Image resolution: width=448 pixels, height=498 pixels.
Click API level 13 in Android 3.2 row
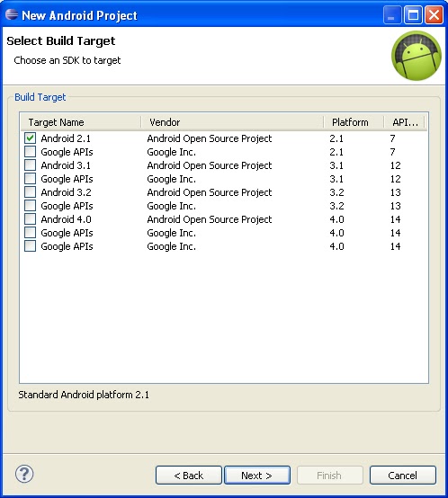396,192
